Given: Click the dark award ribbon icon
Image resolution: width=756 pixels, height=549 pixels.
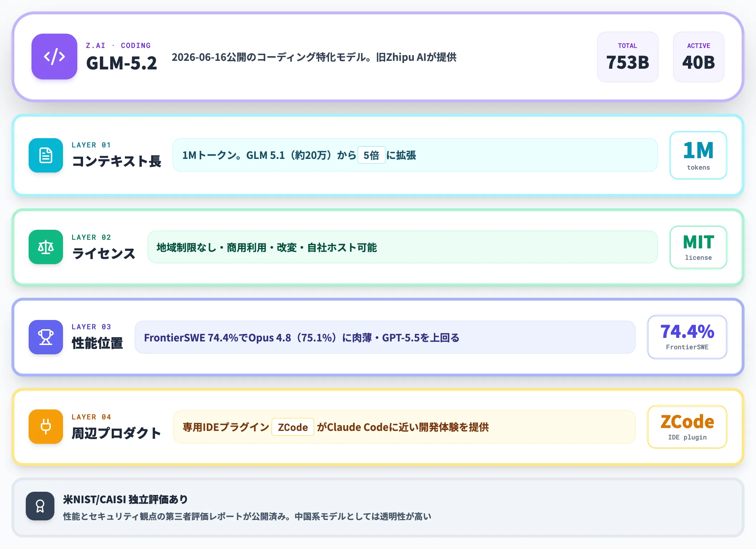Looking at the screenshot, I should coord(40,506).
